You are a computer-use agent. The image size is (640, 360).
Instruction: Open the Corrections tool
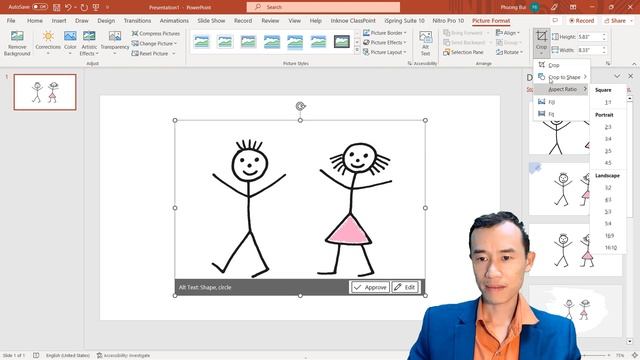pyautogui.click(x=48, y=42)
